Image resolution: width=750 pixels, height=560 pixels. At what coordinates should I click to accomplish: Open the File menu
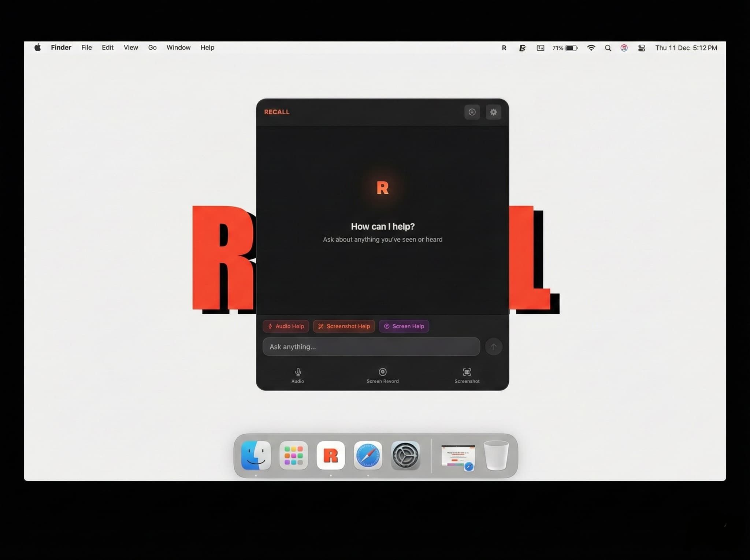point(86,47)
